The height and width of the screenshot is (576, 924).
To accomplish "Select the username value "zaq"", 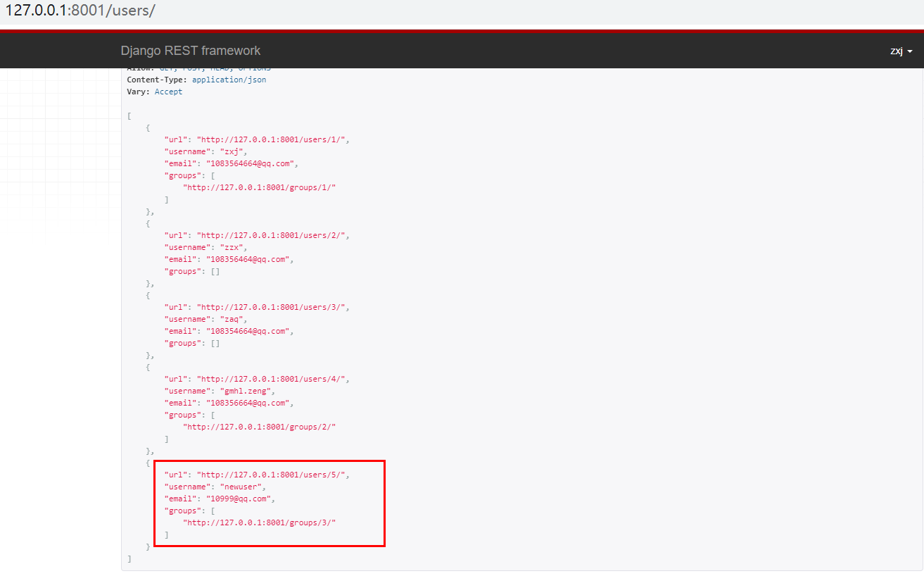I will coord(231,319).
